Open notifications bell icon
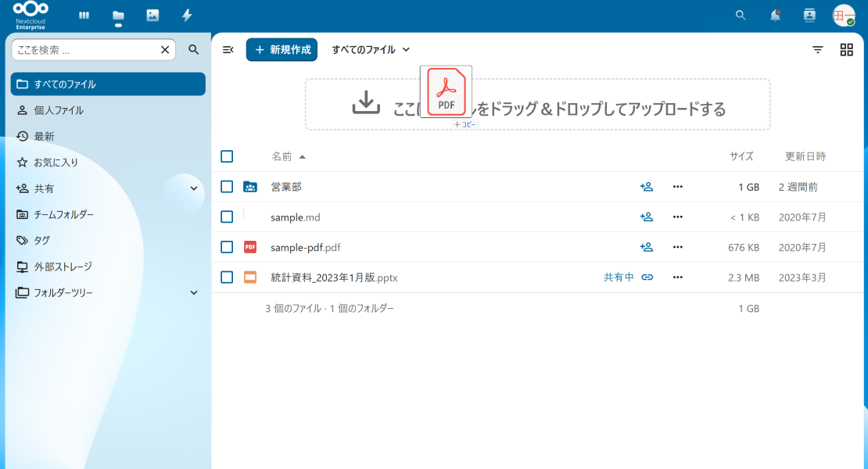The width and height of the screenshot is (868, 469). click(775, 16)
